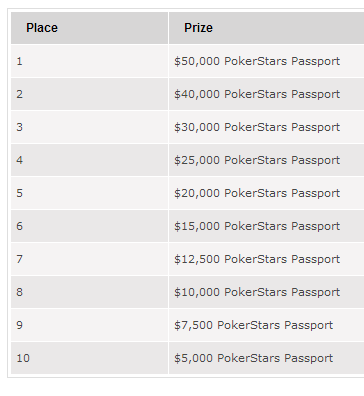Select the $7,500 PokerStars Passport prize

tap(253, 325)
